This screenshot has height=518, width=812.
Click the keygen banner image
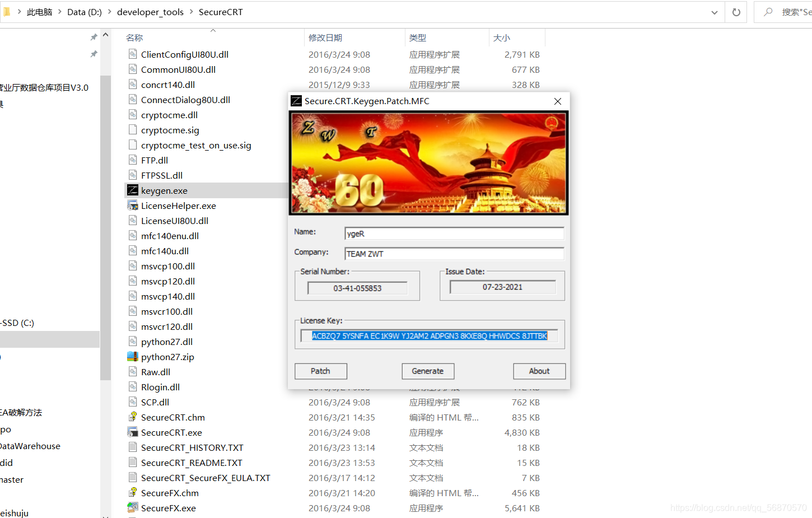(428, 163)
